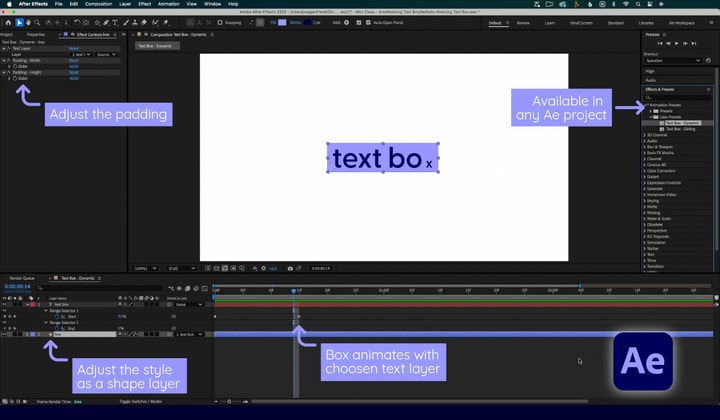Viewport: 720px width, 420px height.
Task: Select the Pen tool
Action: click(x=106, y=22)
